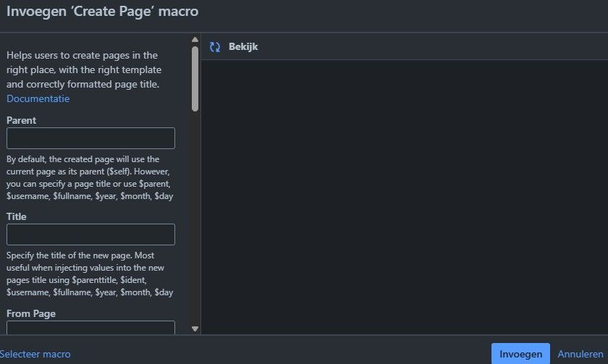Click the 'Invoegen Create Page macro' heading
This screenshot has height=364, width=608.
point(102,12)
